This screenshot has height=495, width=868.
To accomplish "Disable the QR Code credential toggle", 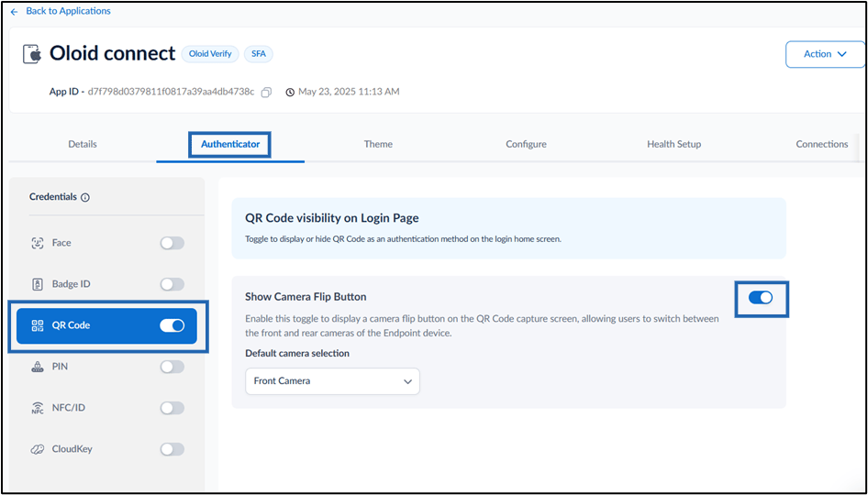I will [172, 325].
